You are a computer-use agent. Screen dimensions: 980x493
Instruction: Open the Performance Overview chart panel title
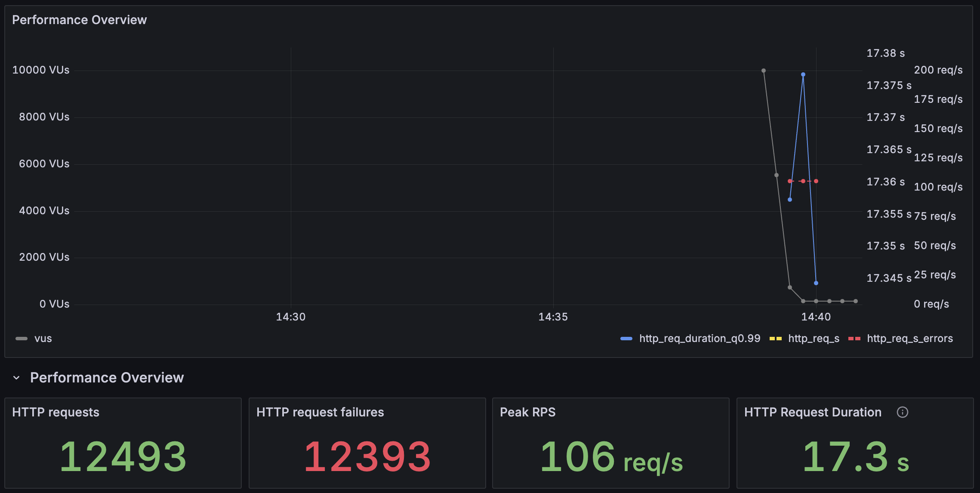79,20
